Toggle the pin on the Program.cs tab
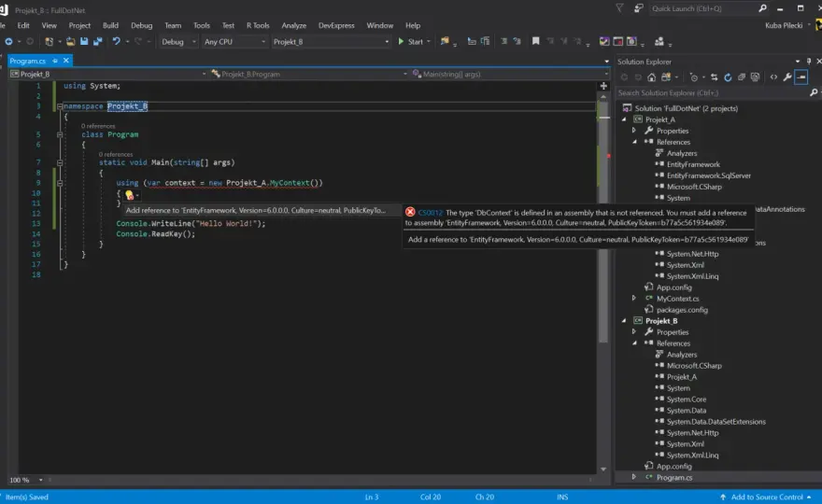Screen dimensions: 822x504 [55, 61]
